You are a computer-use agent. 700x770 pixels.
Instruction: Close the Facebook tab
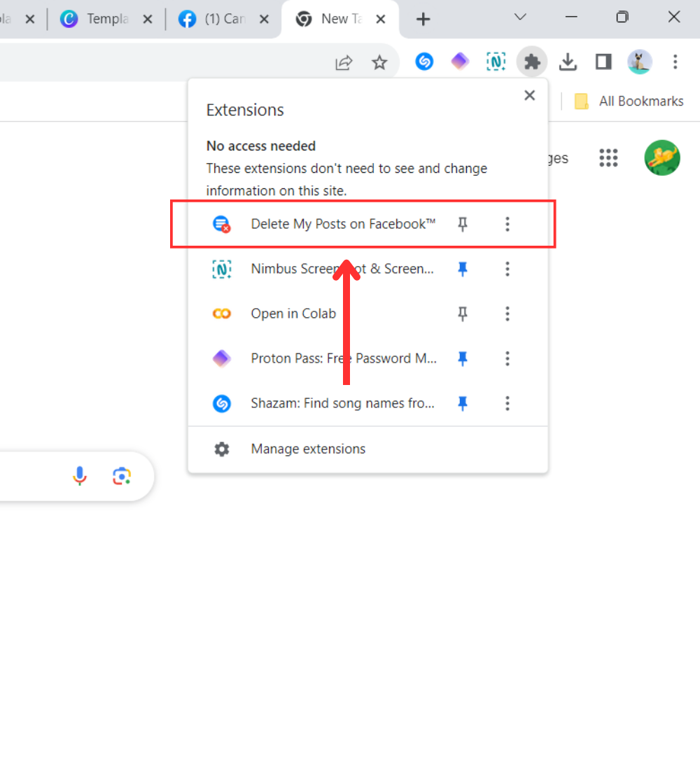[x=264, y=19]
